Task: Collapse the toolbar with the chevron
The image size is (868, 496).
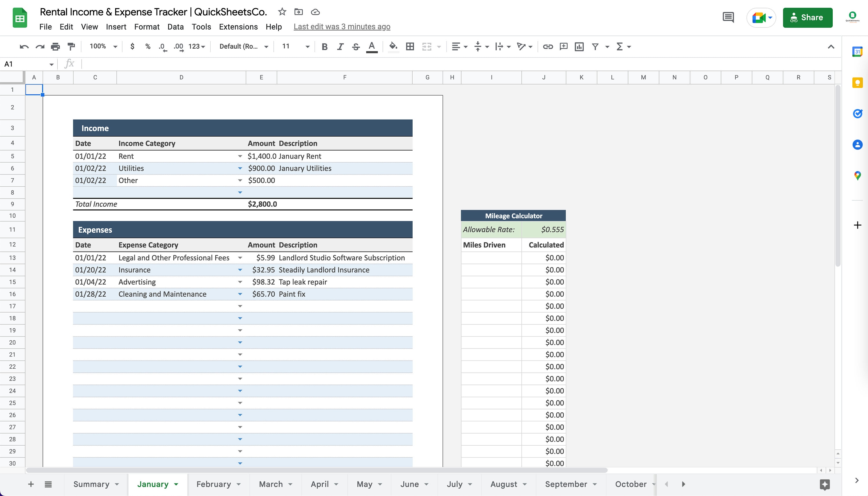Action: tap(831, 46)
